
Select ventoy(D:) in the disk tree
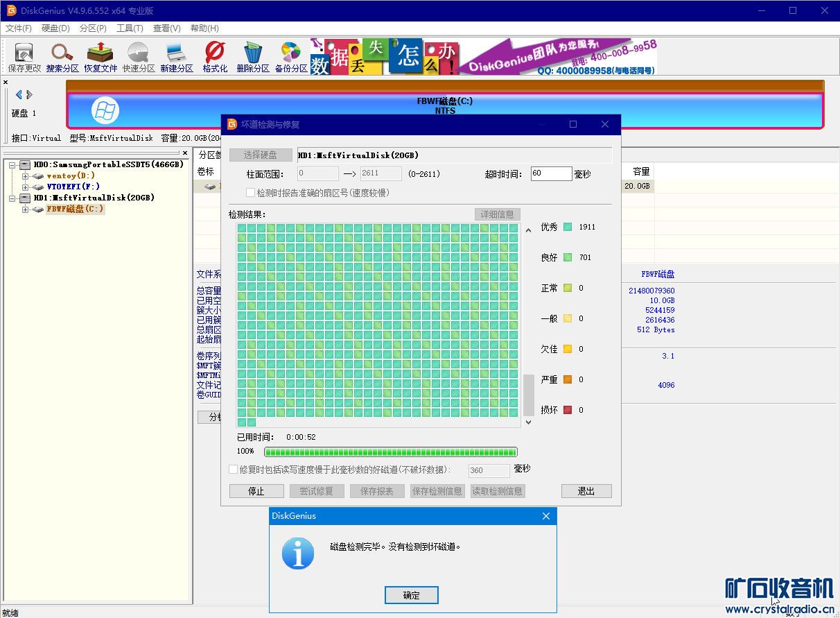coord(71,176)
